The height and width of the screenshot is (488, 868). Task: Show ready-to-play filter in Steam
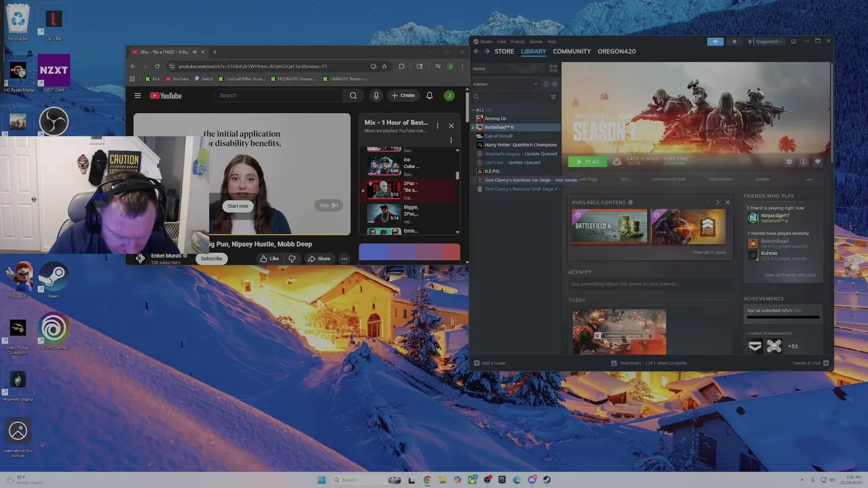554,84
